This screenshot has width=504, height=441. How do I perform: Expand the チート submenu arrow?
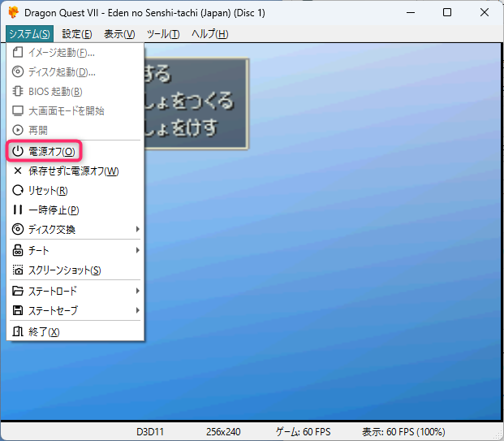click(x=137, y=250)
